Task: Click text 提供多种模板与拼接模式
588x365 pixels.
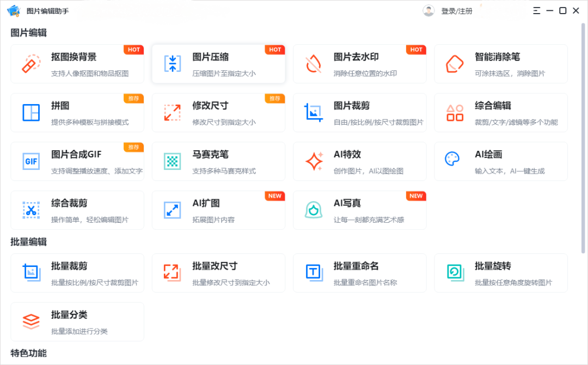Action: (90, 122)
